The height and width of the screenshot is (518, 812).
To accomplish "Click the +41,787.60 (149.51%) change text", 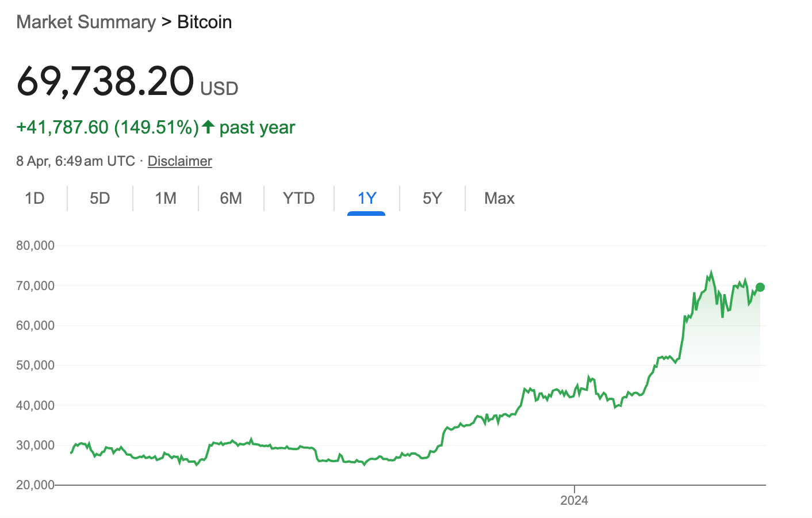I will [108, 127].
